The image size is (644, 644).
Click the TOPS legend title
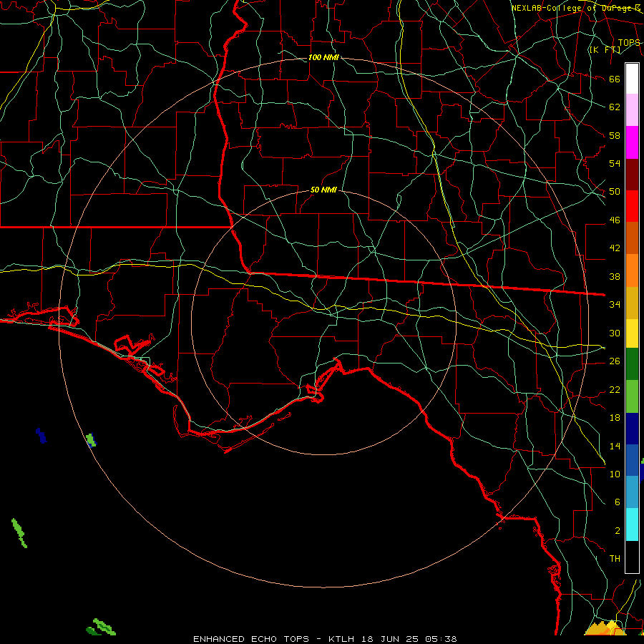pos(629,43)
